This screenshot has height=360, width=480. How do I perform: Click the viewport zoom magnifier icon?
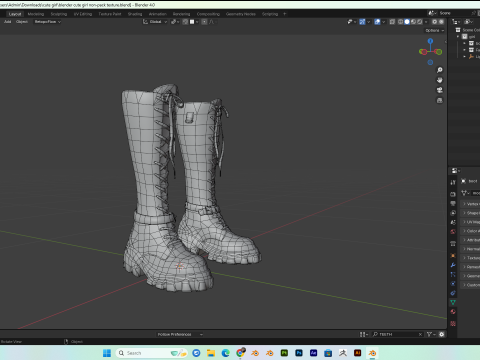coord(440,70)
